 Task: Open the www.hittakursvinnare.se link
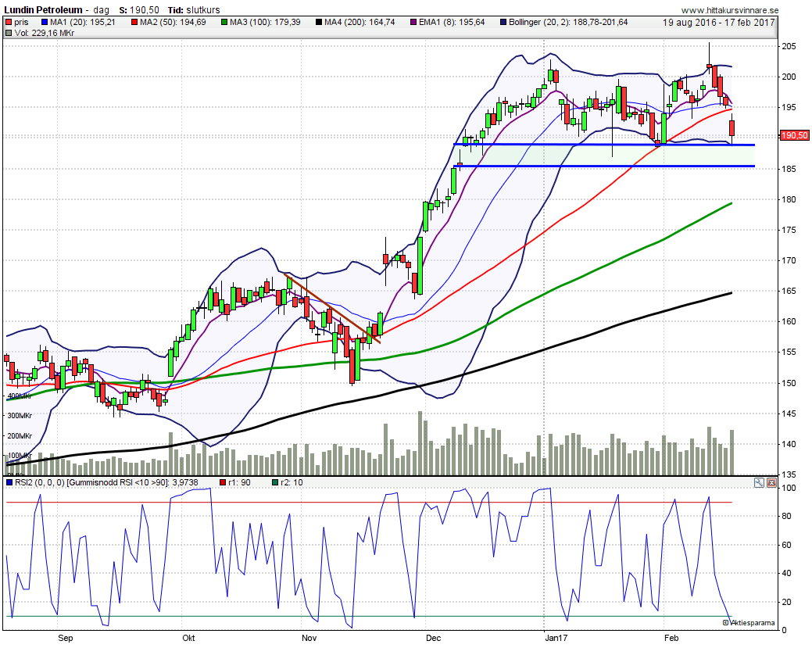[729, 10]
